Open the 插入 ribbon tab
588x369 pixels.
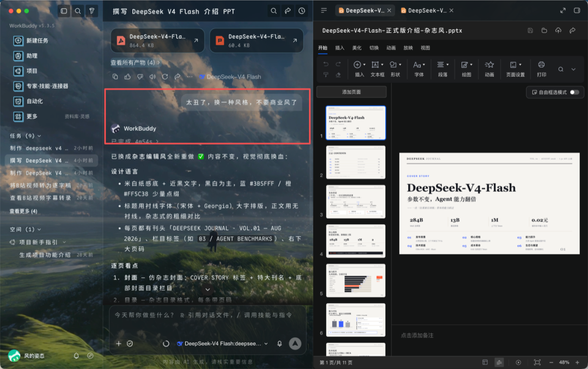coord(339,48)
